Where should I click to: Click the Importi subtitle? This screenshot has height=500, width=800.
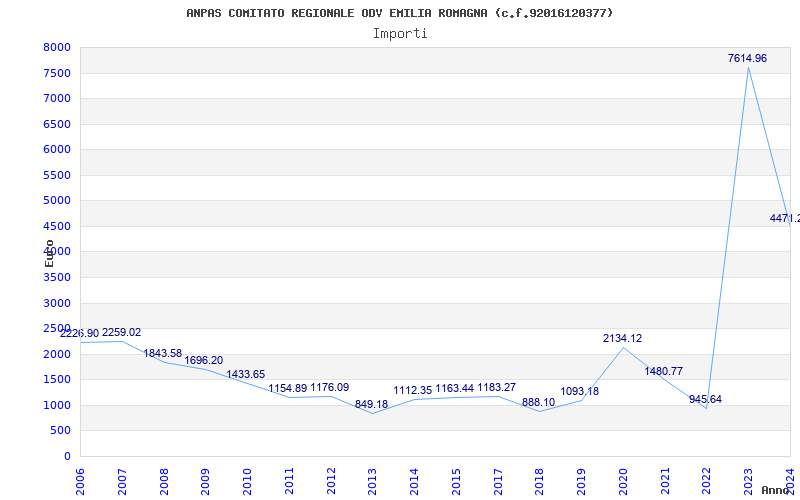coord(400,34)
